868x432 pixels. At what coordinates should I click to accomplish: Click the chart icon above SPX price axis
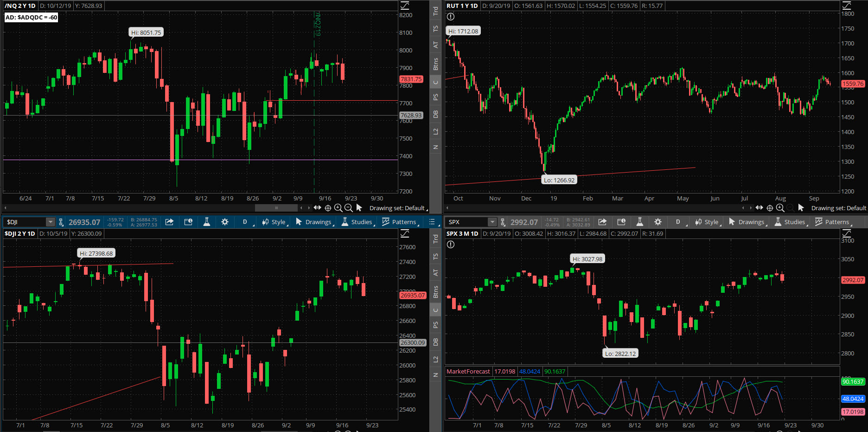(847, 233)
